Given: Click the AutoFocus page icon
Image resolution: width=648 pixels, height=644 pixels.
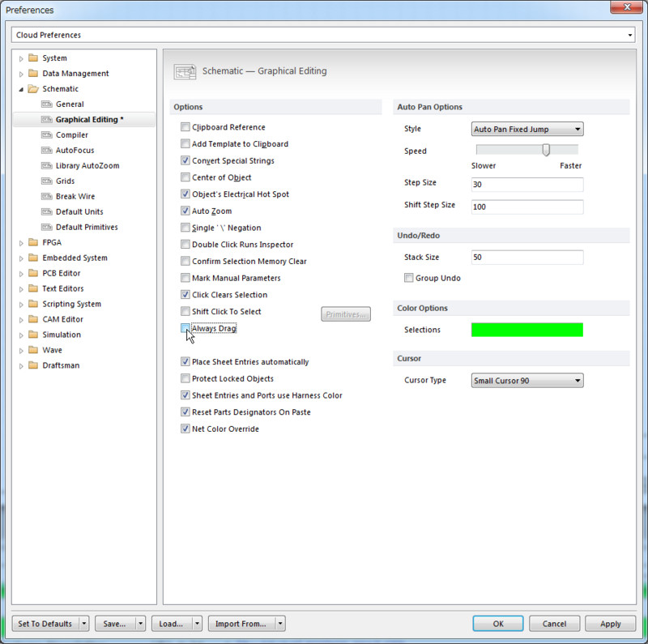Looking at the screenshot, I should 47,150.
